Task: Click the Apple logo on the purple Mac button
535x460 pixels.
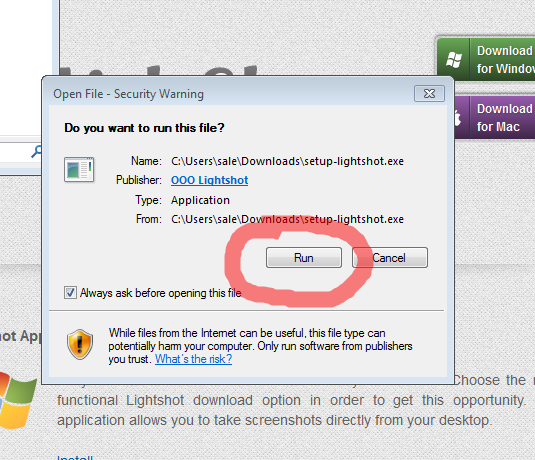Action: pos(458,118)
